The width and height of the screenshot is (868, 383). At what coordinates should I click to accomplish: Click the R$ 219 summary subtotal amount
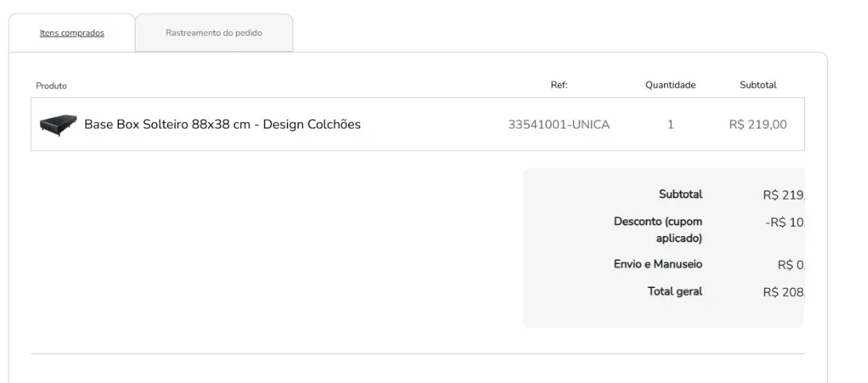784,195
